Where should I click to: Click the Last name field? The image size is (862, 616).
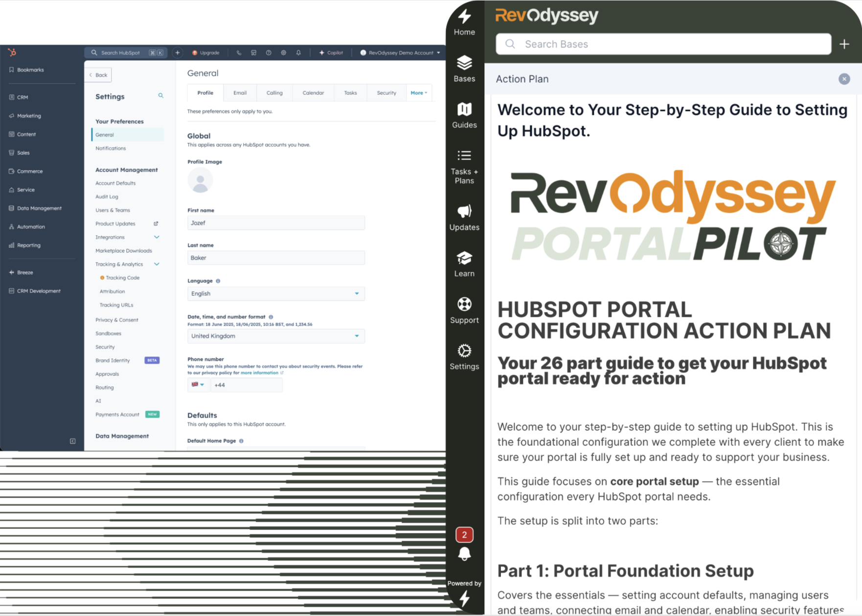pyautogui.click(x=276, y=258)
